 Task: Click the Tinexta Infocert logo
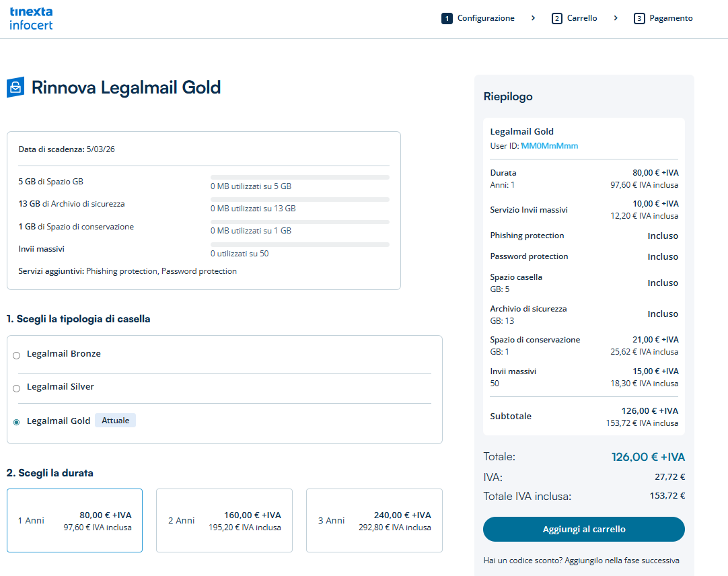pos(31,19)
